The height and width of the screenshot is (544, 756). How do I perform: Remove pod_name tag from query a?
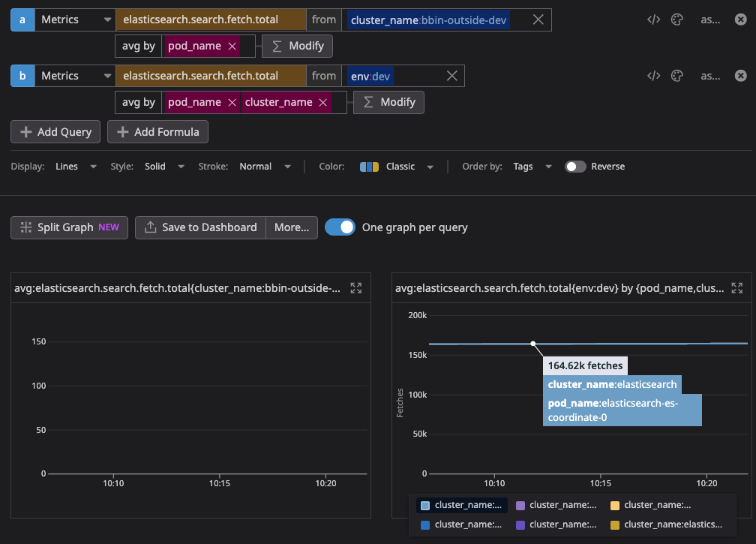click(232, 46)
